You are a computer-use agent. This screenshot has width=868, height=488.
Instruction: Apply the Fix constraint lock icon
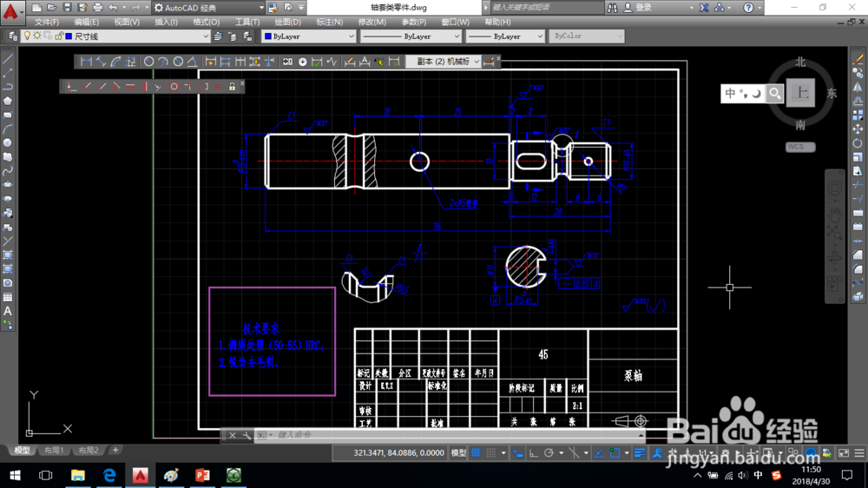pos(232,87)
